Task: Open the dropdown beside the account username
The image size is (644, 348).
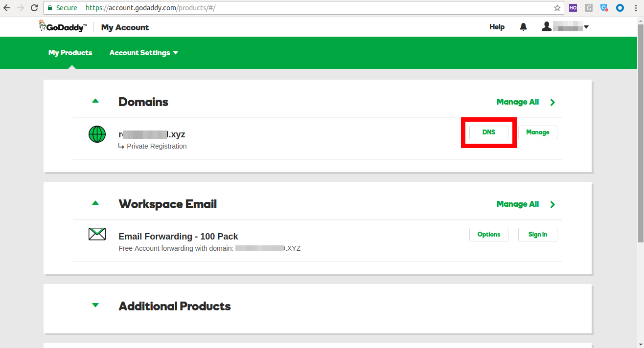Action: tap(586, 27)
